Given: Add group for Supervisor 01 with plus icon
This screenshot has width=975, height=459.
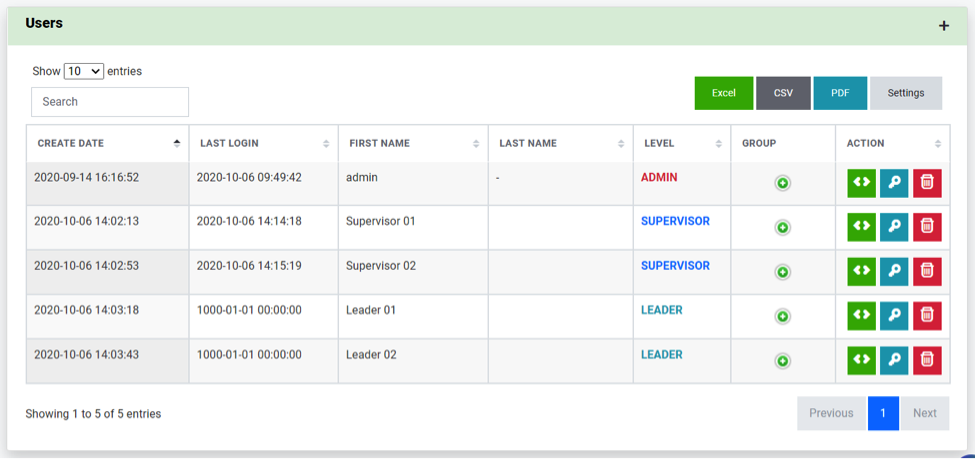Looking at the screenshot, I should click(x=783, y=228).
